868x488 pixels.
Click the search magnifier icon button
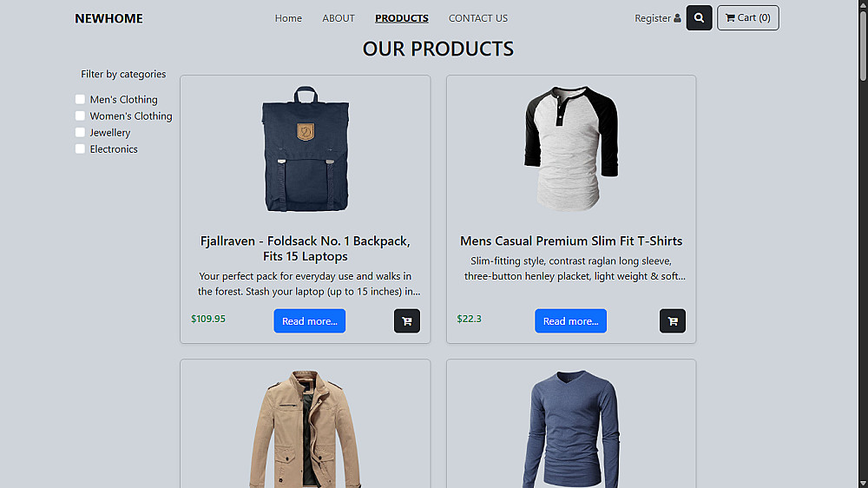[x=699, y=18]
